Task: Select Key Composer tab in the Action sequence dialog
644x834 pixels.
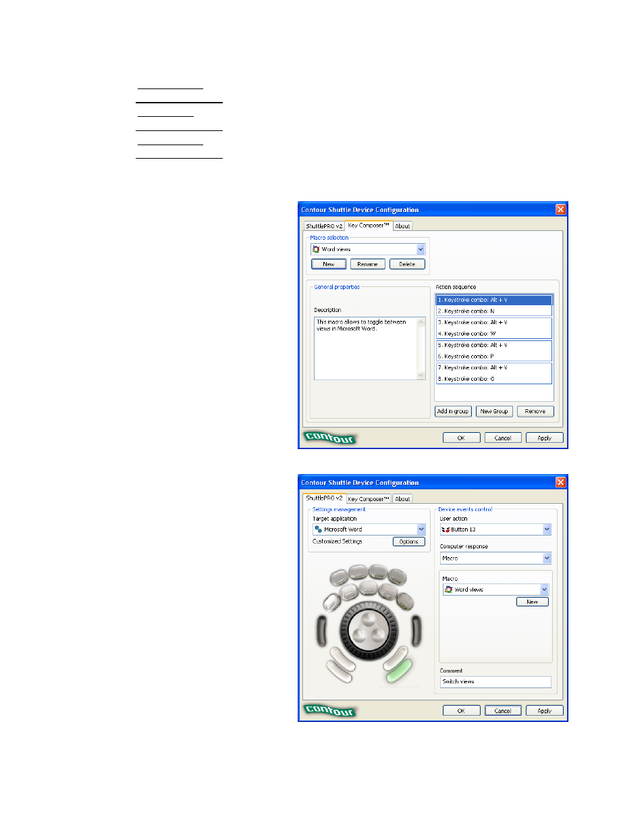Action: point(369,226)
